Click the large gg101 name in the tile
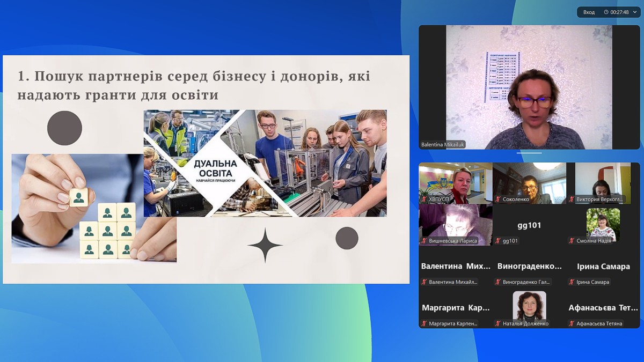 coord(529,225)
